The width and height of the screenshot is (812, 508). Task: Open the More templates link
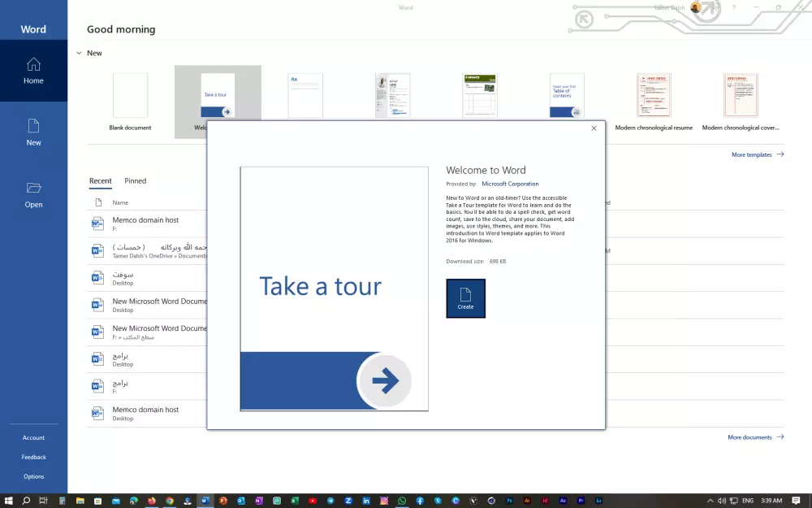click(757, 154)
